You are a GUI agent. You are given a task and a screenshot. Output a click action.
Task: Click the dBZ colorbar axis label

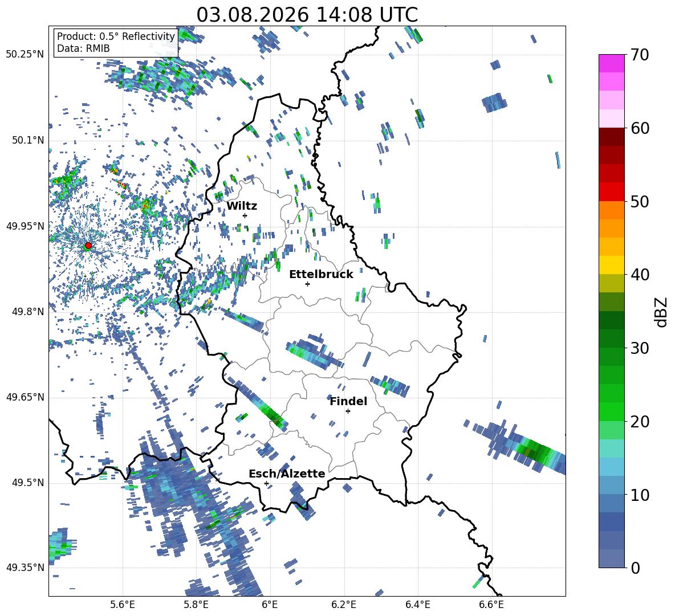tap(662, 312)
